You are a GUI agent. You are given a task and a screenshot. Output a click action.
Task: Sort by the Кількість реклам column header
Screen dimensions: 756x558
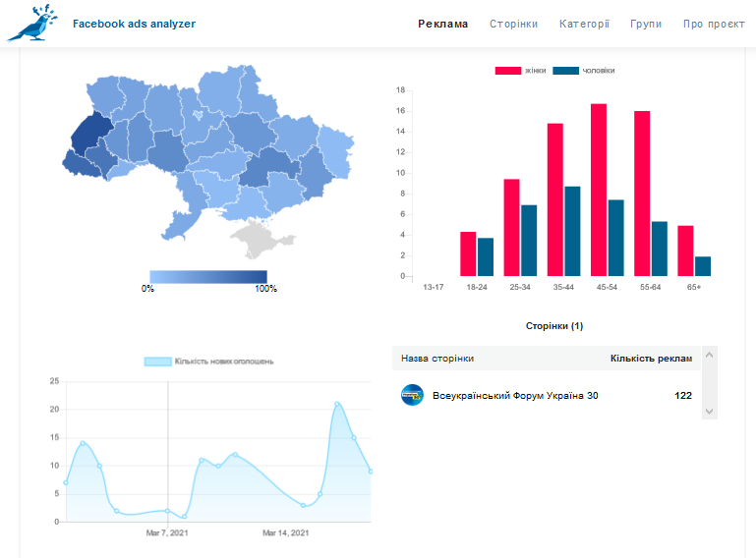pyautogui.click(x=650, y=359)
